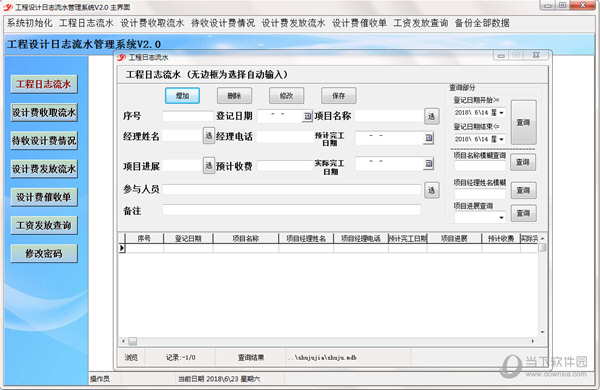600x390 pixels.
Task: Click the 设计费收取流水 sidebar button
Action: click(44, 113)
